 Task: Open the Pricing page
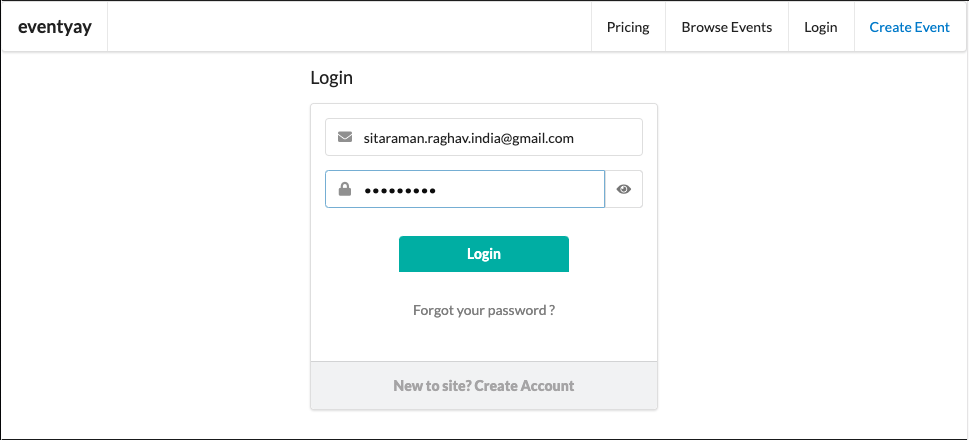[628, 27]
